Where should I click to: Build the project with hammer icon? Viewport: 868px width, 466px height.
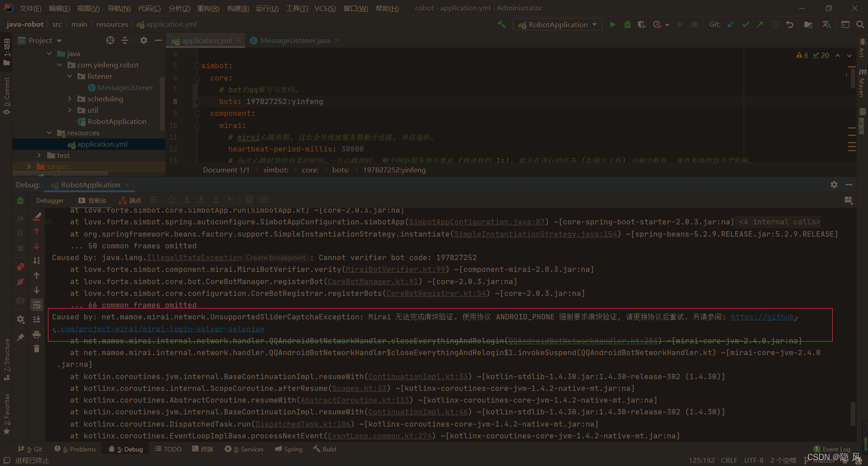tap(501, 24)
